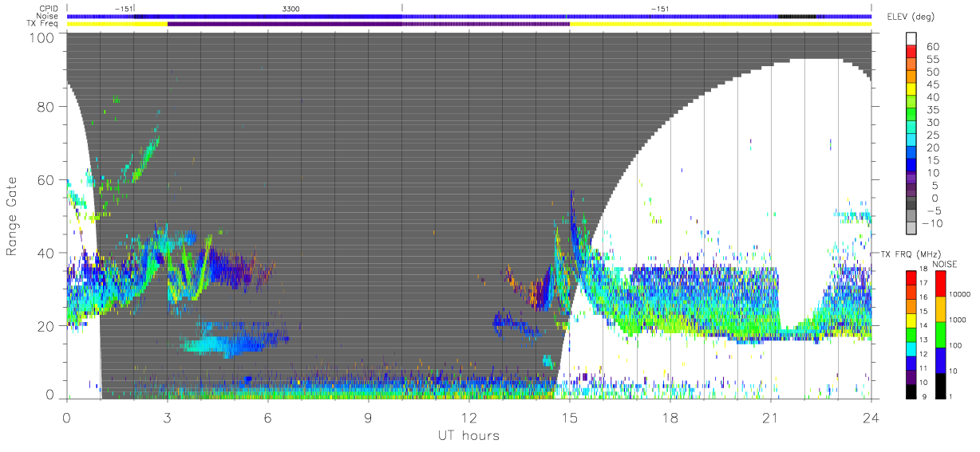Click the 'UT hours' x-axis title
The height and width of the screenshot is (452, 980).
[468, 436]
